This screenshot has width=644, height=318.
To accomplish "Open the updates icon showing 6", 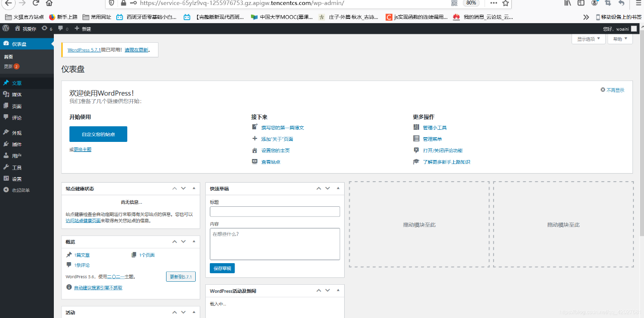I will (45, 29).
